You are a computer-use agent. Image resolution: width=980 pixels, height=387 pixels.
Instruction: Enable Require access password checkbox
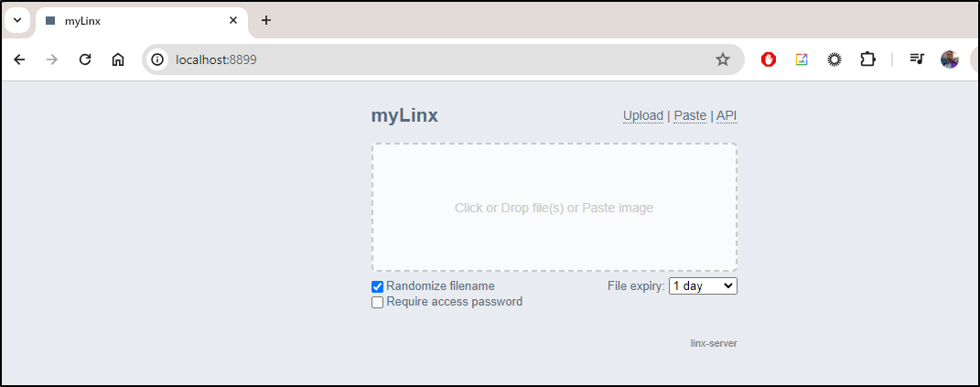378,303
